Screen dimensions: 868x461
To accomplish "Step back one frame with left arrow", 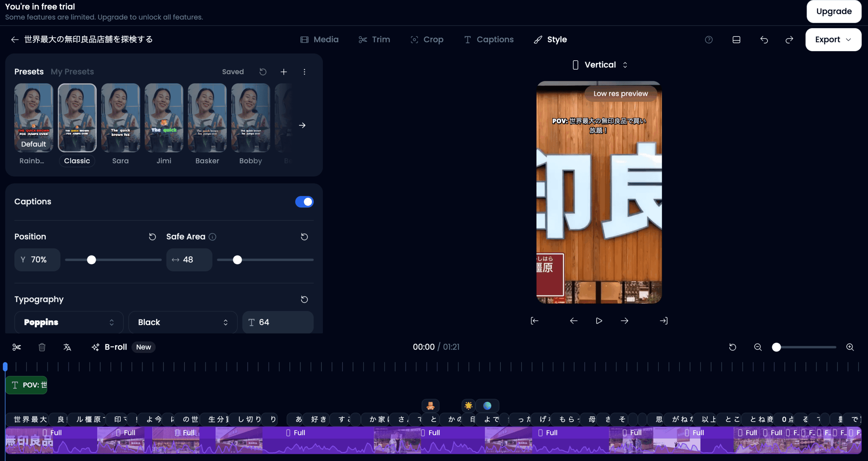I will tap(574, 321).
